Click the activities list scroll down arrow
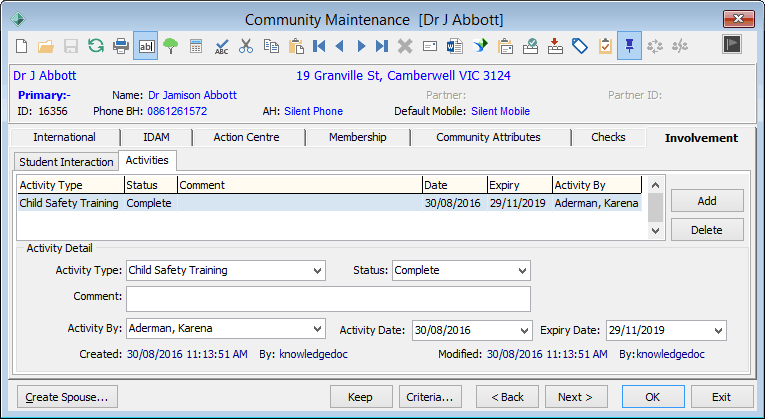 coord(656,231)
